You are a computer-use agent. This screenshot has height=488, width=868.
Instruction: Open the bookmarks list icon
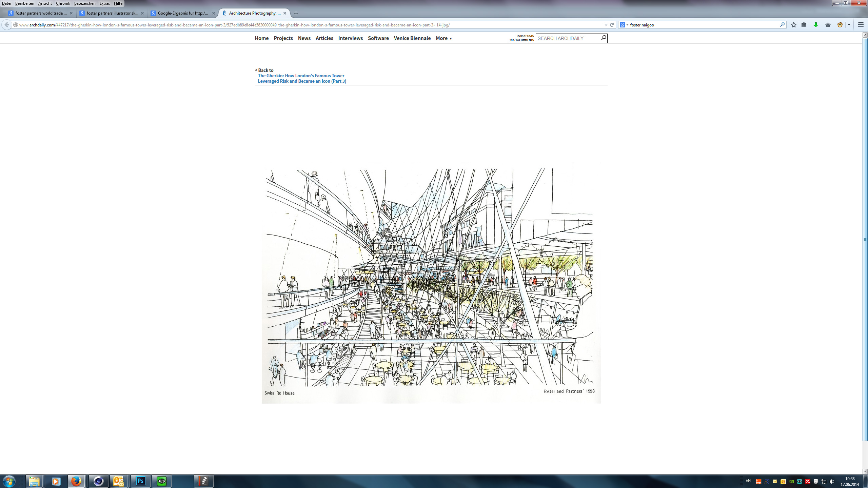tap(804, 25)
